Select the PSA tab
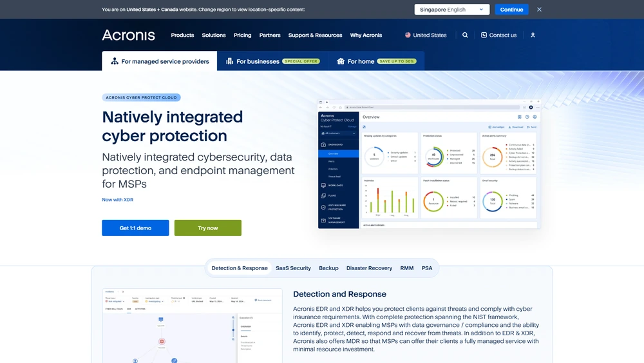Viewport: 644px width, 363px height. tap(427, 268)
